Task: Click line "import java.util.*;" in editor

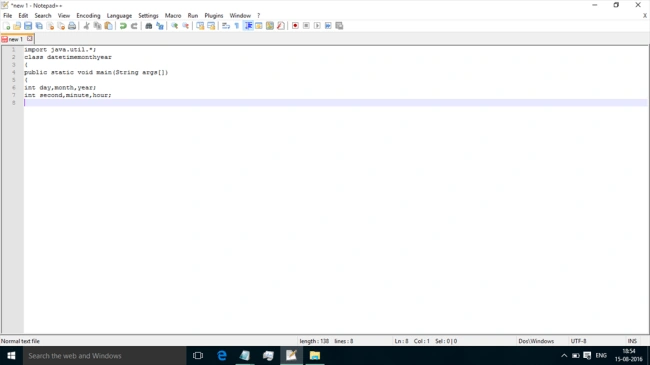Action: 60,49
